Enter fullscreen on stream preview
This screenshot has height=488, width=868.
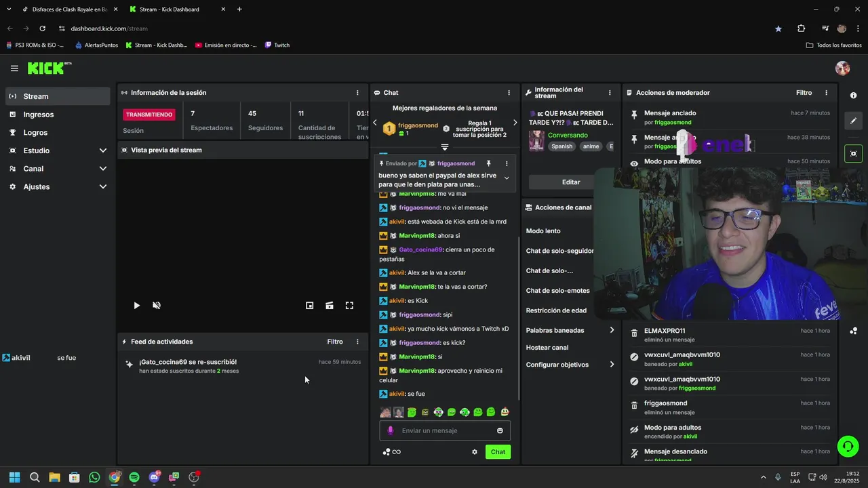click(x=349, y=306)
